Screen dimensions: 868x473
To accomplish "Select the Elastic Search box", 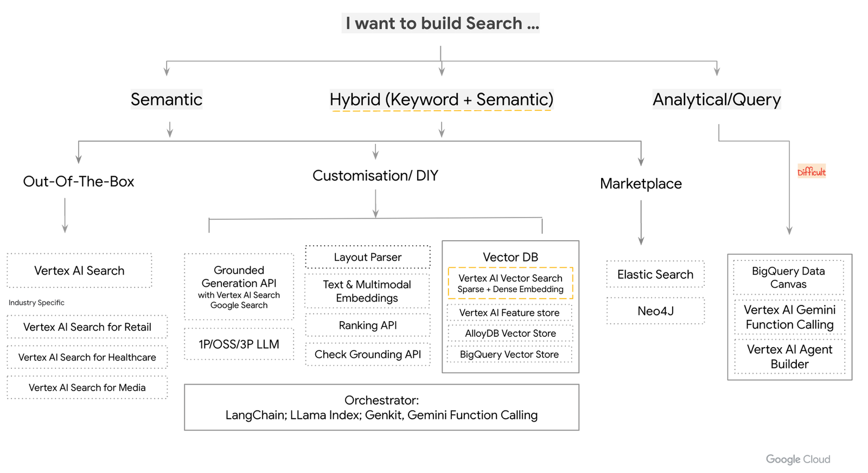I will click(655, 274).
